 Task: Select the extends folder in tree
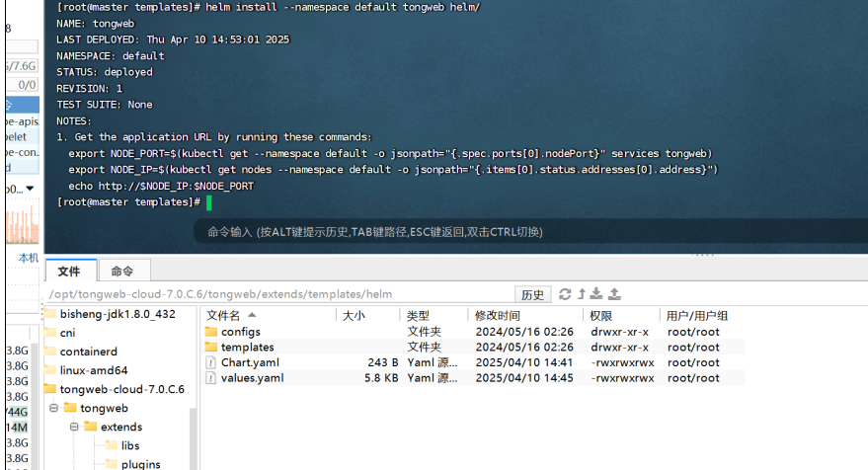[x=121, y=427]
